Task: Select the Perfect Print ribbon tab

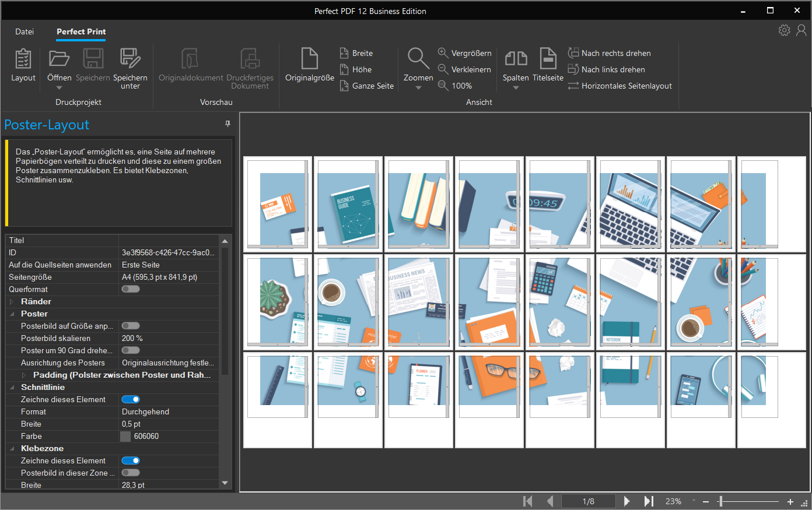Action: [80, 32]
